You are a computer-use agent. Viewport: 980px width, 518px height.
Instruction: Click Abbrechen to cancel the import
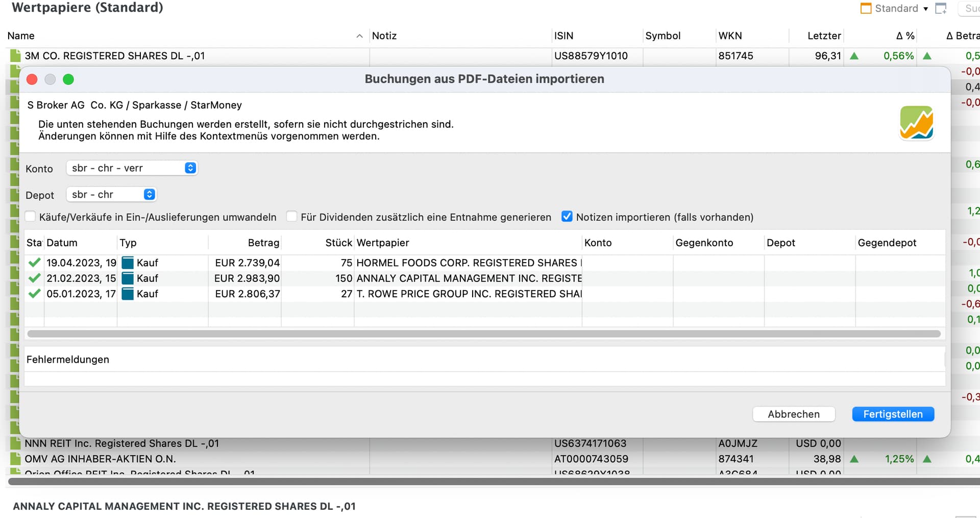(x=794, y=414)
